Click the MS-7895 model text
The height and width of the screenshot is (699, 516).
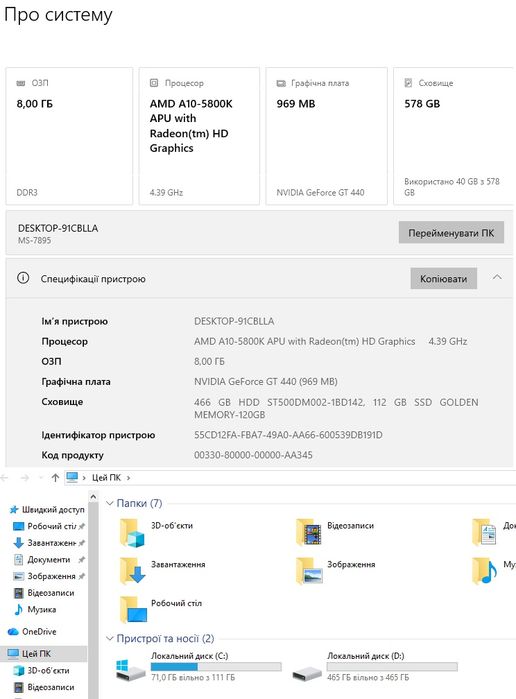point(34,240)
